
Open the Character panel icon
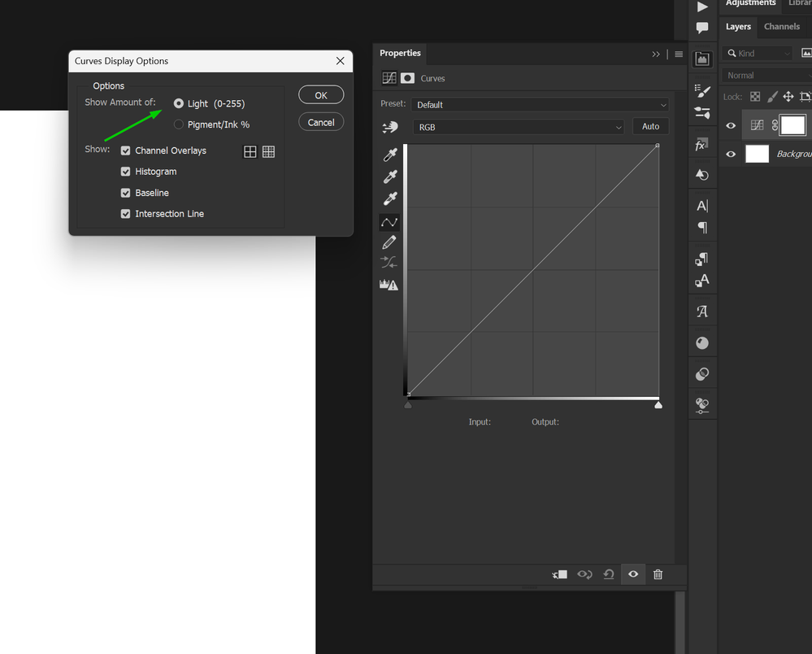click(x=702, y=207)
